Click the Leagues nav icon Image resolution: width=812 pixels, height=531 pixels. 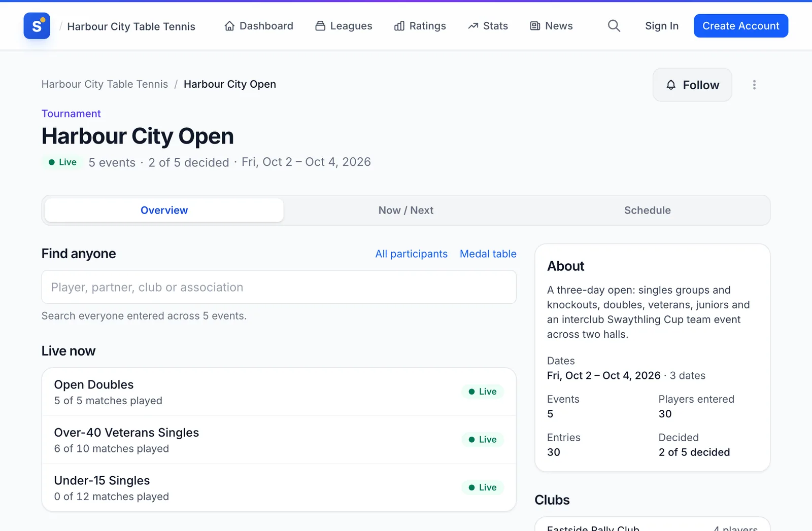point(320,26)
